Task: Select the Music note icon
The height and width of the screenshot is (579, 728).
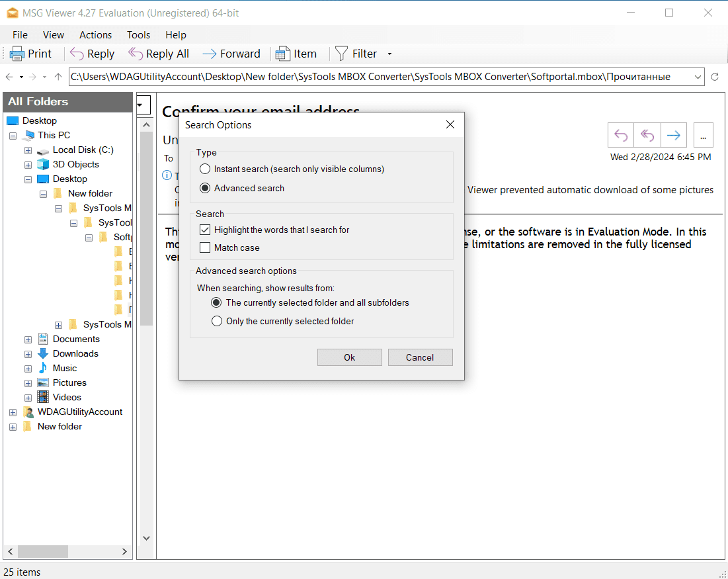Action: pyautogui.click(x=43, y=367)
